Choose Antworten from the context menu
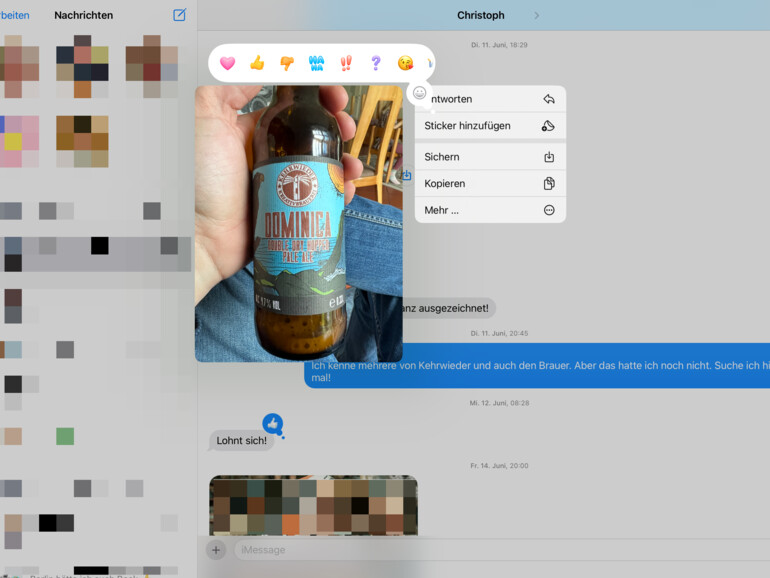The image size is (770, 578). [490, 99]
